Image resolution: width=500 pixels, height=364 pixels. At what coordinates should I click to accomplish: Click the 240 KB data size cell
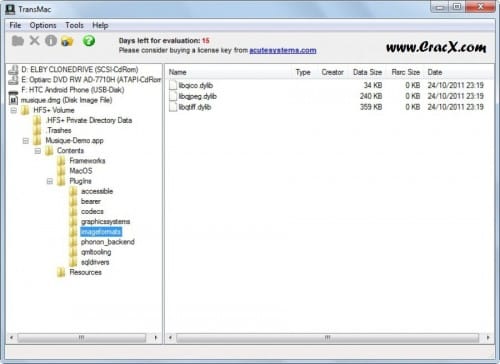371,96
